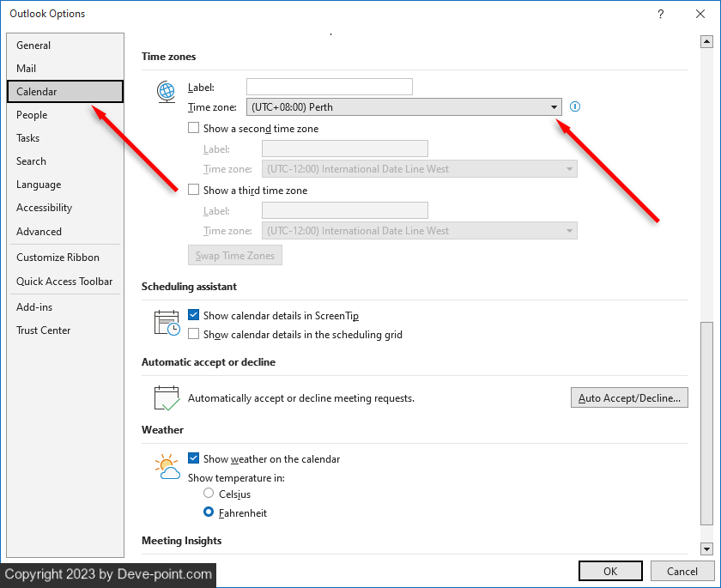Toggle Show calendar details in ScreenTip
Image resolution: width=721 pixels, height=588 pixels.
(x=194, y=316)
